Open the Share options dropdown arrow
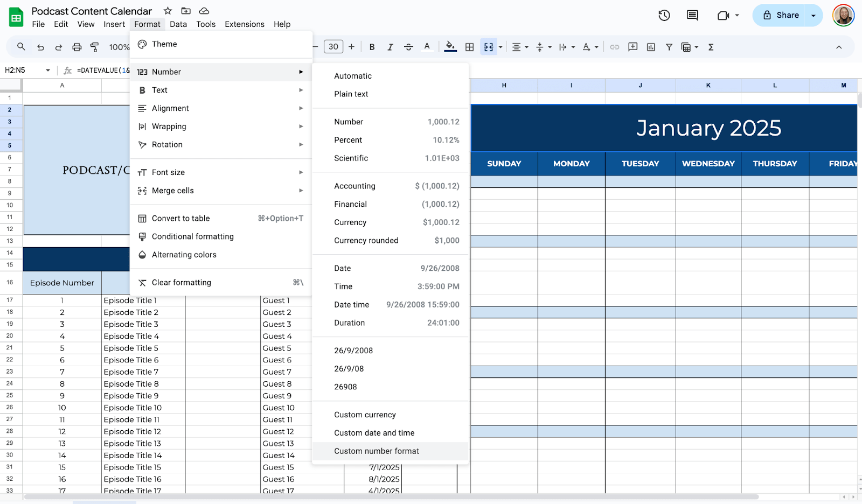862x504 pixels. [814, 16]
